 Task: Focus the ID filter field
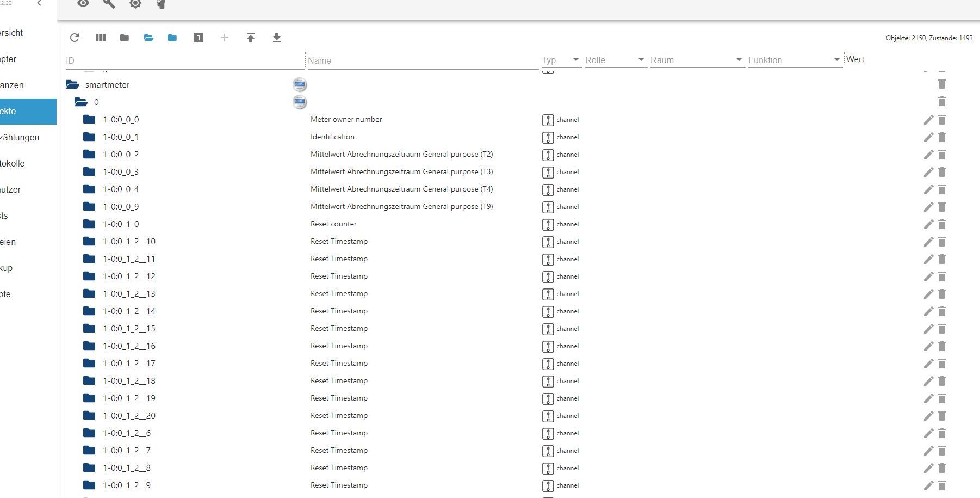pos(185,60)
